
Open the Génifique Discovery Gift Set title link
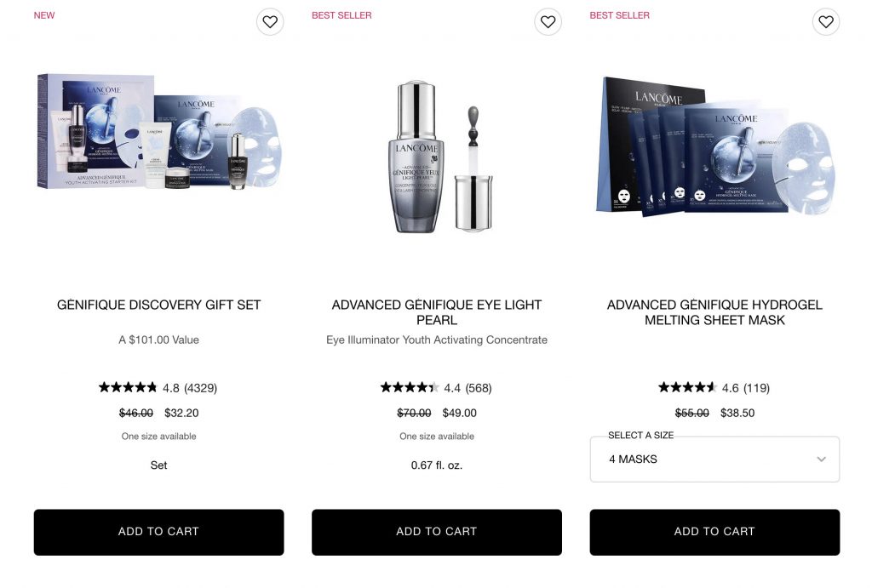click(158, 305)
